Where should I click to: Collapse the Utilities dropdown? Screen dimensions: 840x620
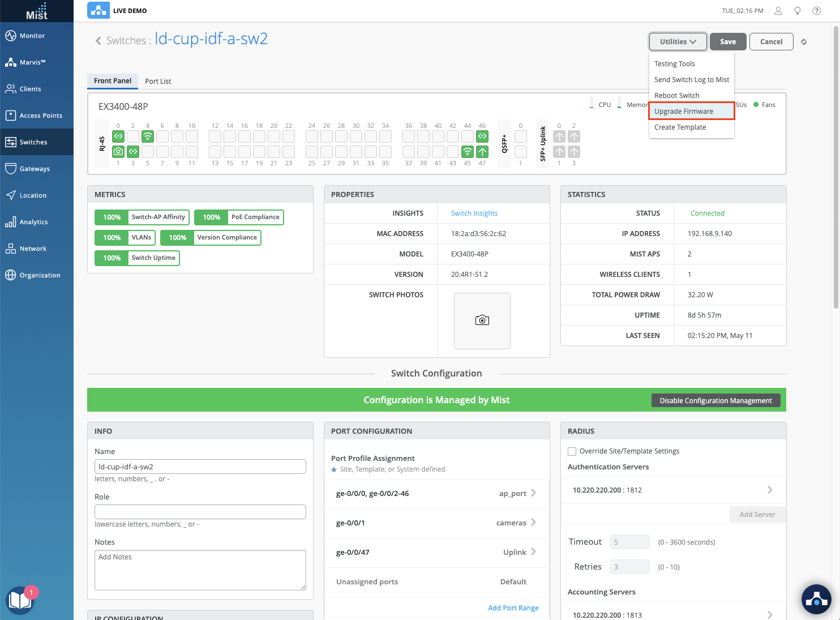678,42
